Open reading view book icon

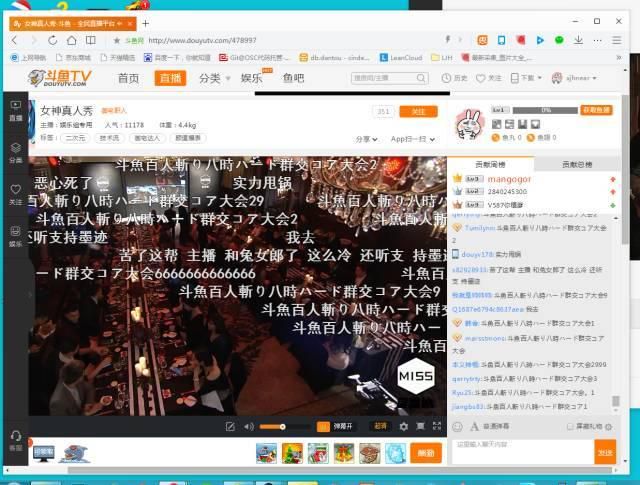point(91,40)
